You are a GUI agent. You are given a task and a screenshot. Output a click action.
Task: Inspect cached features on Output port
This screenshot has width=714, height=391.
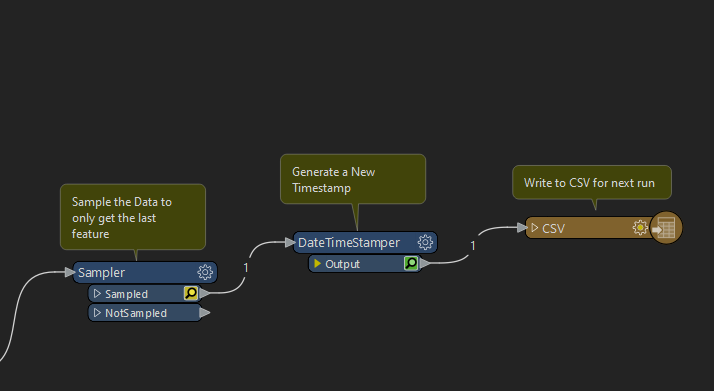411,263
